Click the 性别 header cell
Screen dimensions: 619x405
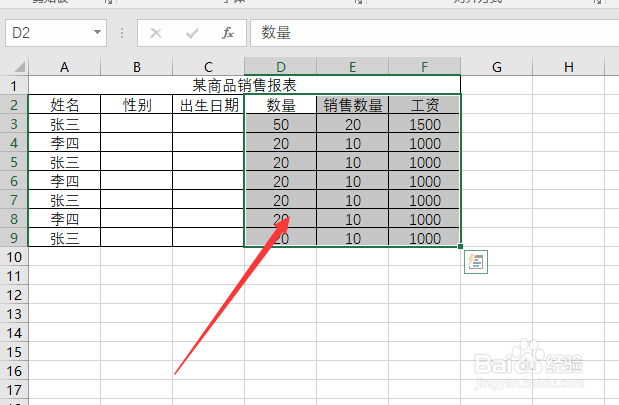point(137,105)
